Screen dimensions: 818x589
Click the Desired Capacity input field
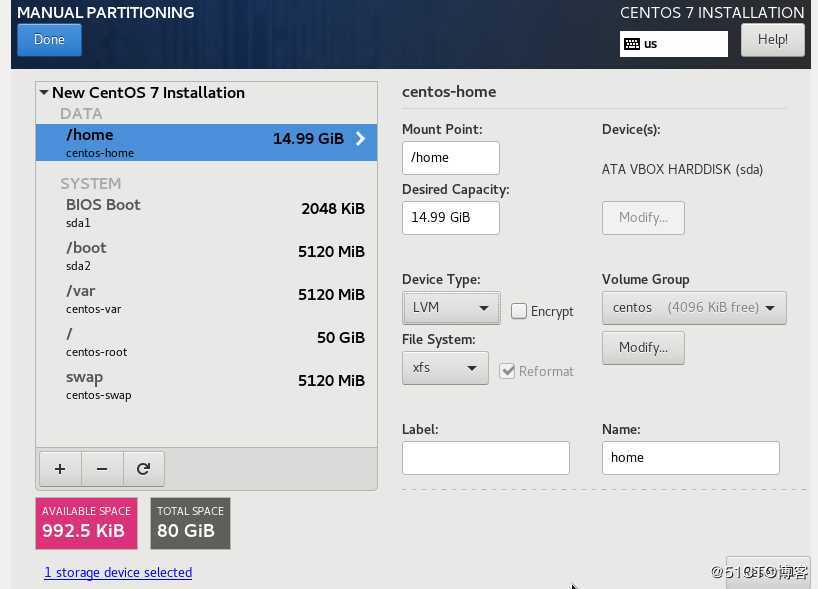(451, 218)
